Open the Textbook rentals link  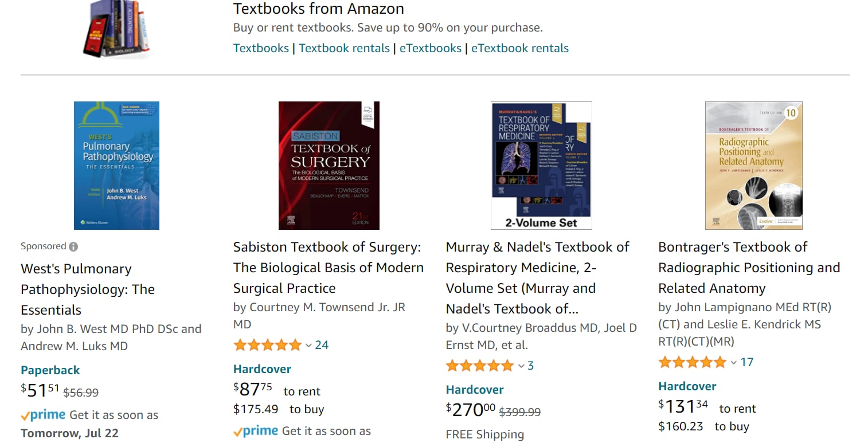(x=344, y=48)
